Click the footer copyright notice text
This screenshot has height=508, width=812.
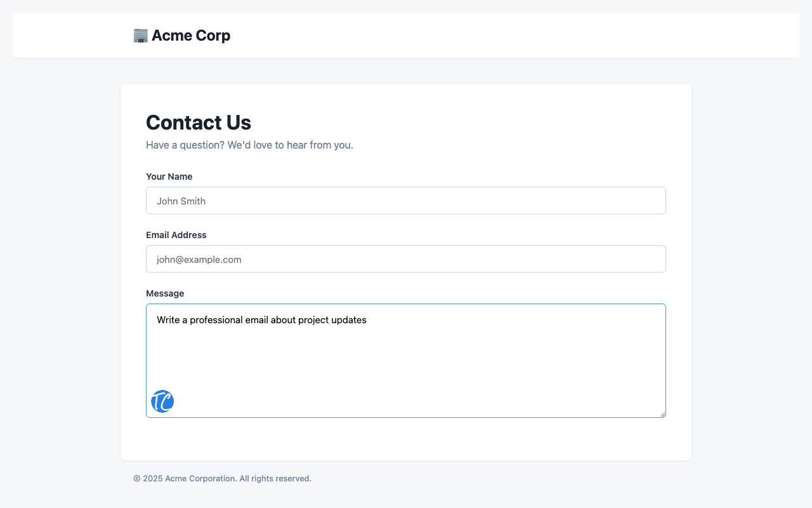pos(222,478)
